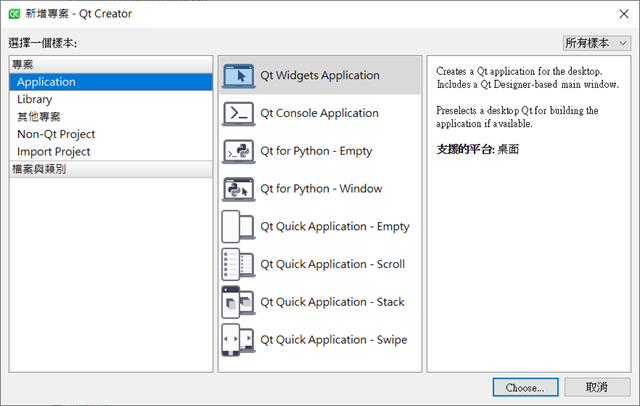Screen dimensions: 640x406
Task: Select Qt Quick Application - Empty text
Action: pyautogui.click(x=335, y=227)
